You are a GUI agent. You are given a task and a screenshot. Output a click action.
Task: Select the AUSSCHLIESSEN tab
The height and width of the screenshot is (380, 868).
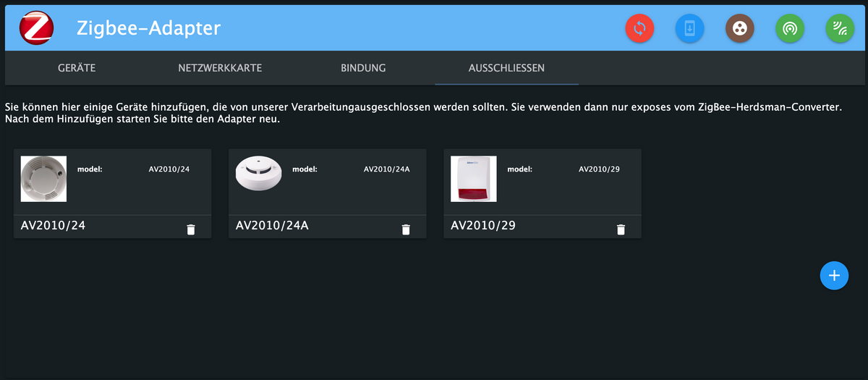coord(507,68)
